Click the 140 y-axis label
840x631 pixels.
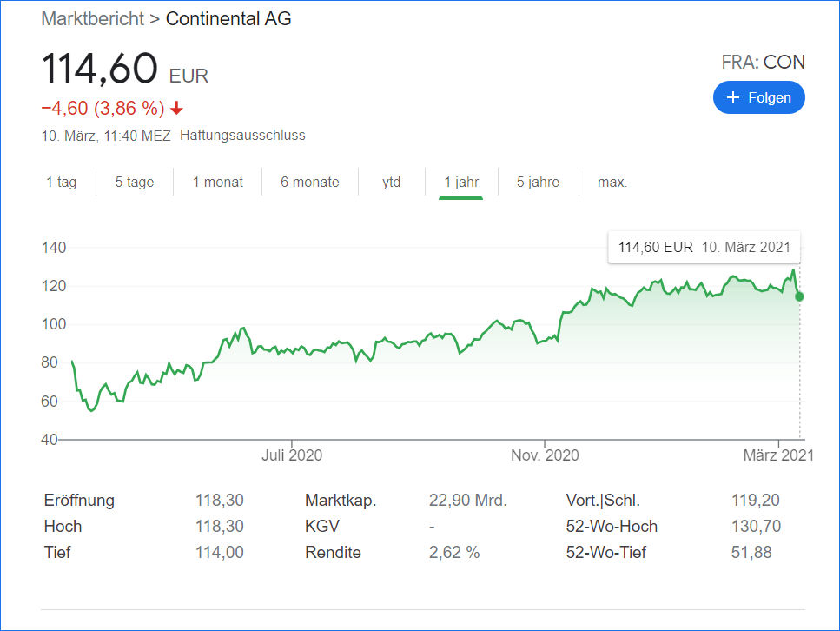point(54,248)
